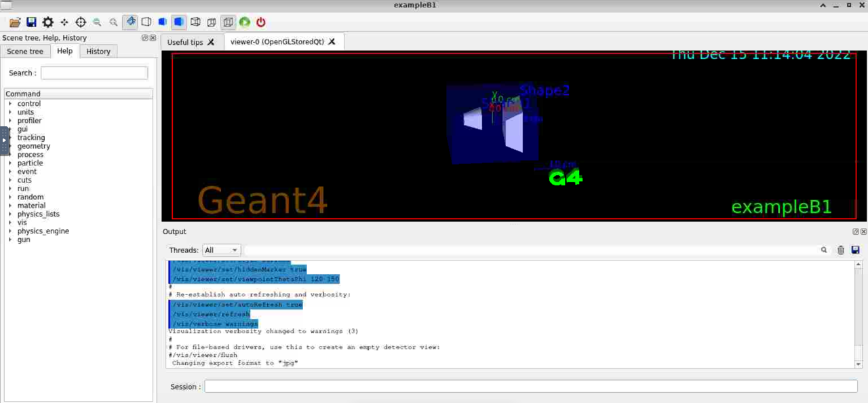Viewport: 868px width, 403px height.
Task: Expand the cuts command group
Action: click(x=10, y=180)
